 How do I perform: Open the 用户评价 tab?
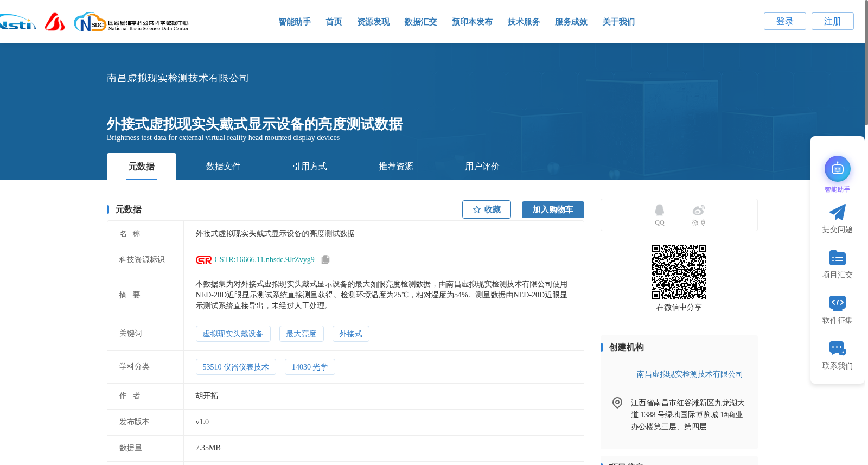pos(482,167)
